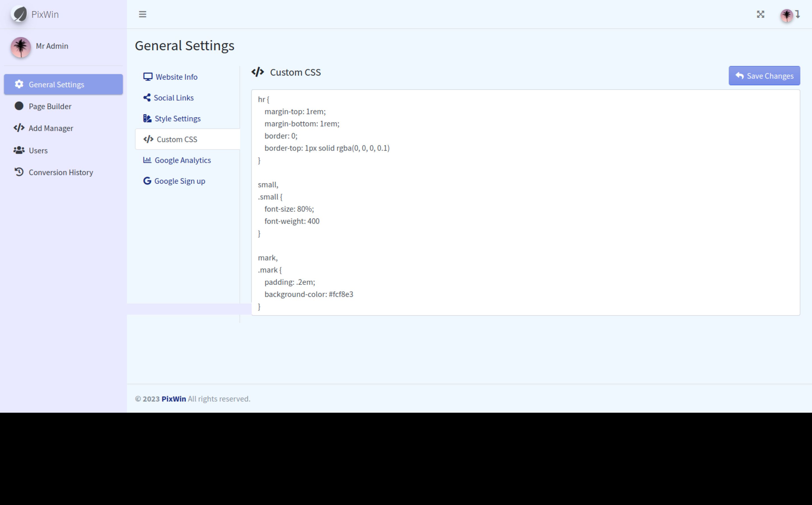Open the Website Info tab

coord(176,77)
